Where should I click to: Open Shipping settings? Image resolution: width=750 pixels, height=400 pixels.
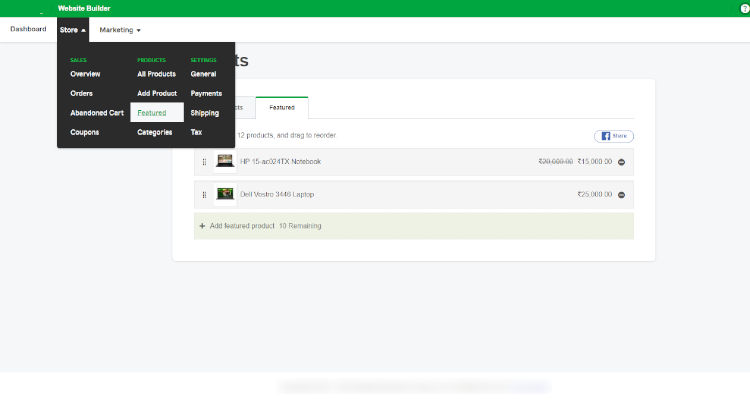[x=205, y=113]
